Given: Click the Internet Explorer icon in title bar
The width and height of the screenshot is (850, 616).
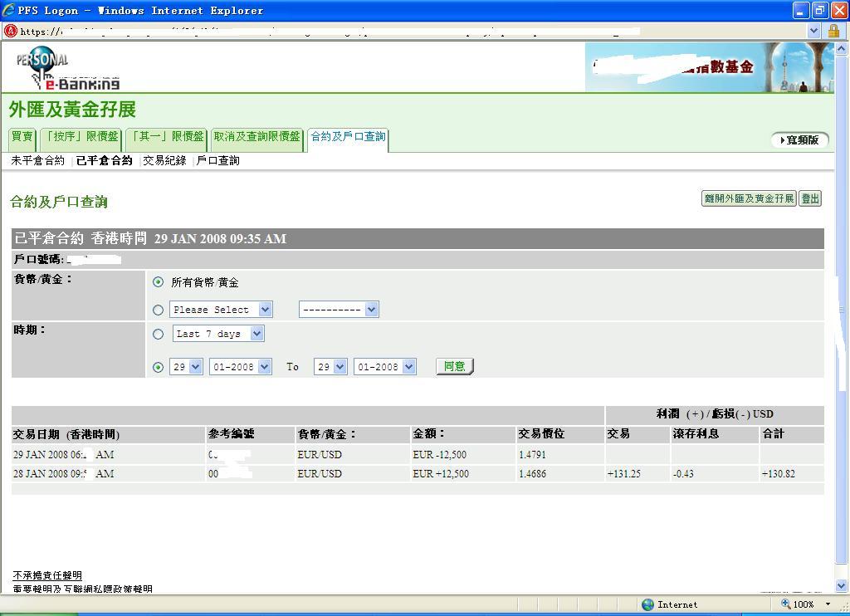Looking at the screenshot, I should coord(8,10).
